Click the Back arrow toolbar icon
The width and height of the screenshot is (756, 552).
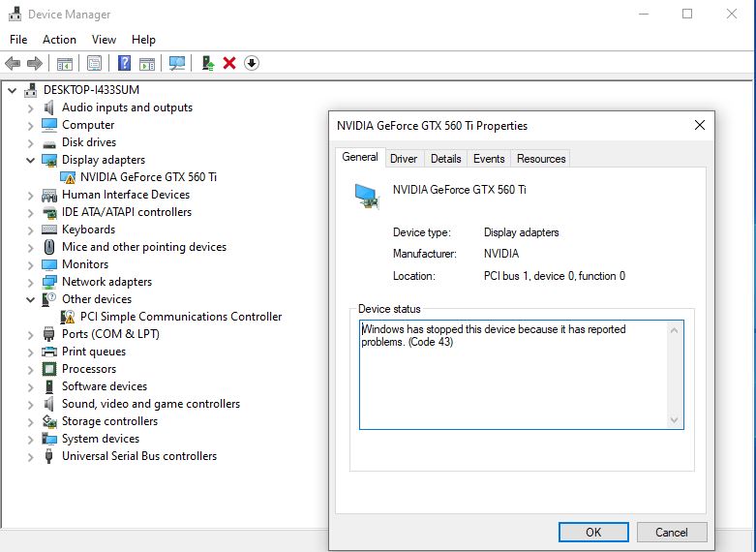[x=12, y=63]
